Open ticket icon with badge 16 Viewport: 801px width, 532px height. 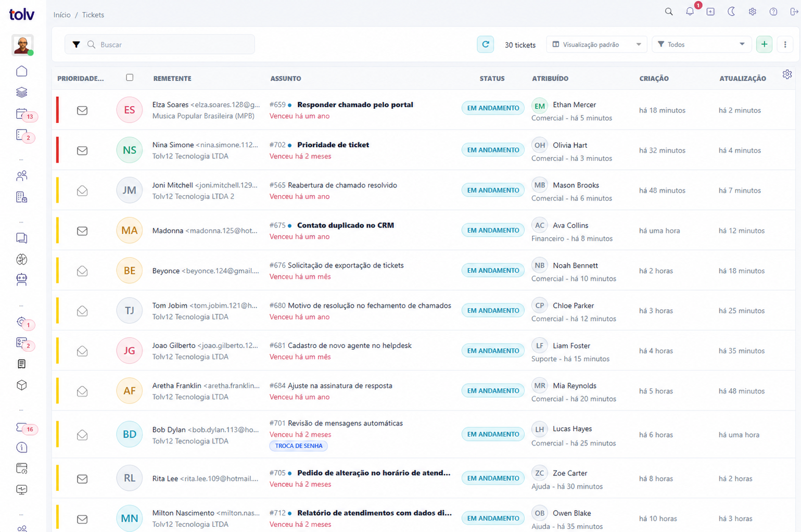(21, 427)
